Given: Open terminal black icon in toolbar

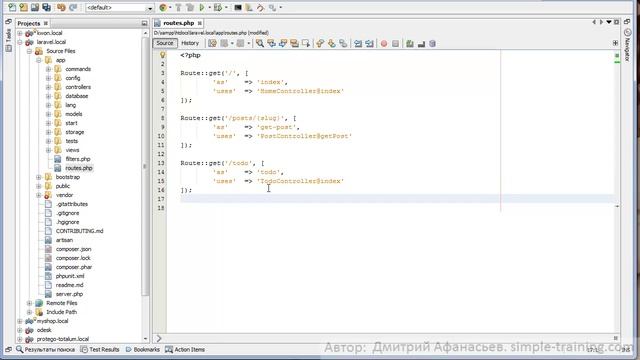Looking at the screenshot, I should pyautogui.click(x=238, y=7).
